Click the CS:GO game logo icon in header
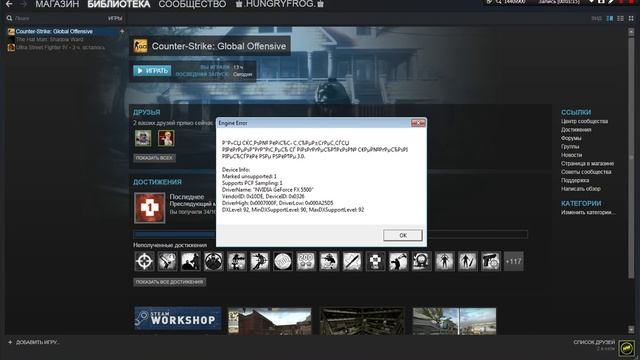Image resolution: width=640 pixels, height=360 pixels. (140, 46)
